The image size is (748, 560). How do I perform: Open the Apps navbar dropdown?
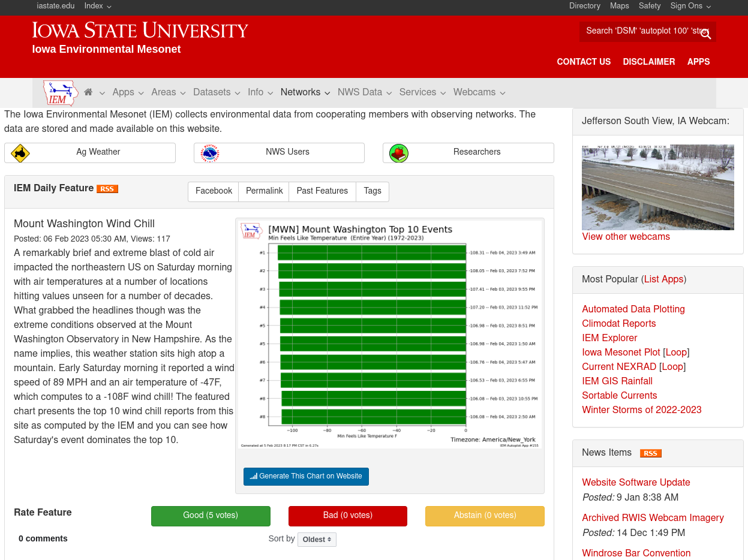pos(128,92)
